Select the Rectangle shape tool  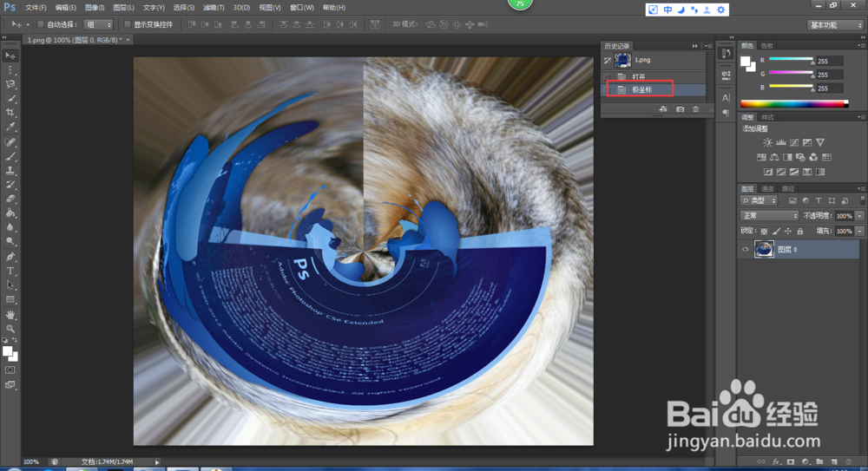click(x=10, y=299)
